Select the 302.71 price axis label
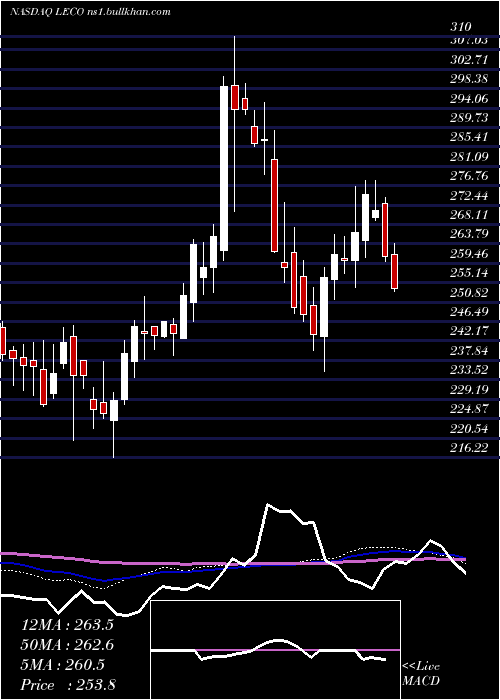 tap(468, 59)
